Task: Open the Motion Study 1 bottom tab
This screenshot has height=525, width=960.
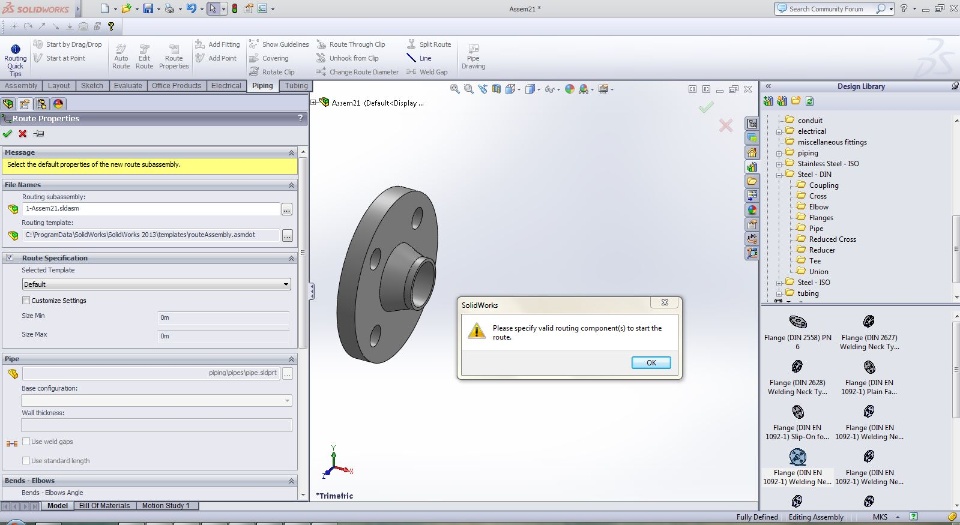Action: tap(166, 505)
